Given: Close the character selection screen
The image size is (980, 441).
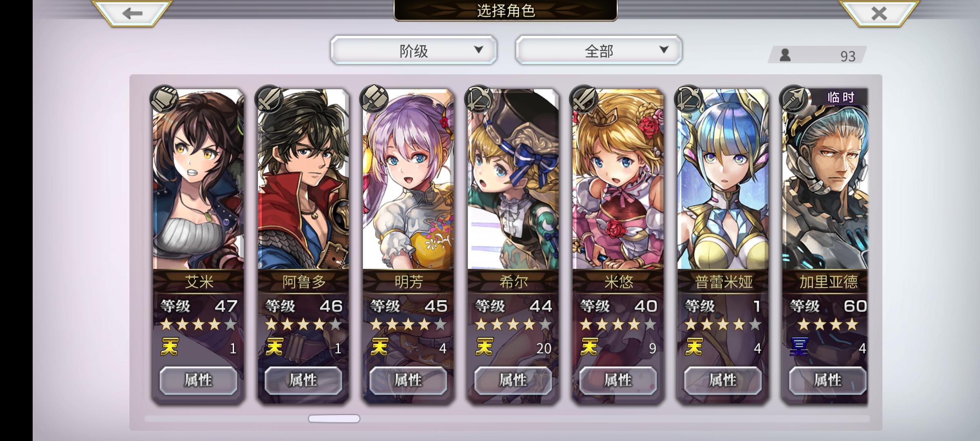Looking at the screenshot, I should (879, 13).
